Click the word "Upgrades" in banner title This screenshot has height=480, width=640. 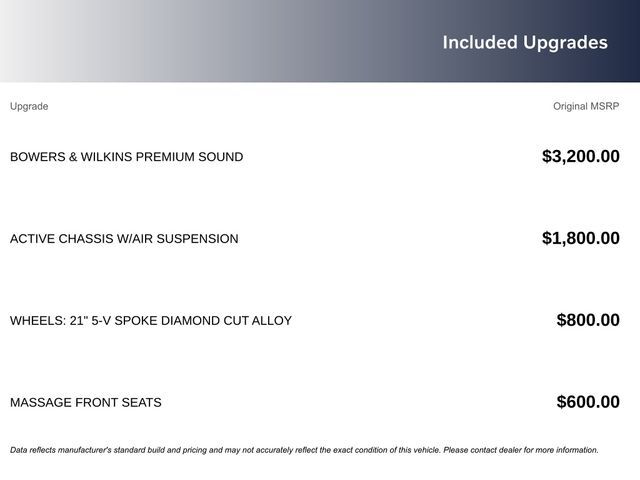click(565, 43)
